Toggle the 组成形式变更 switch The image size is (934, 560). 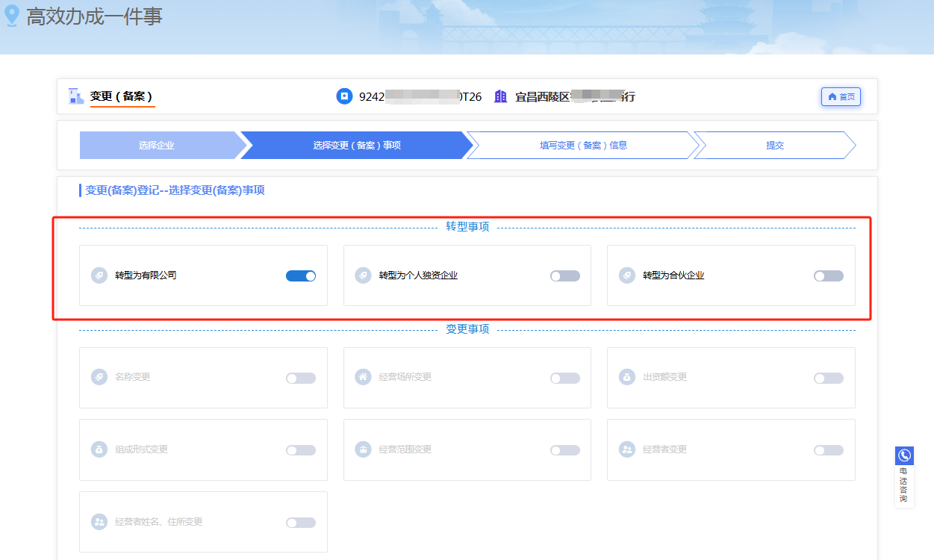[301, 450]
